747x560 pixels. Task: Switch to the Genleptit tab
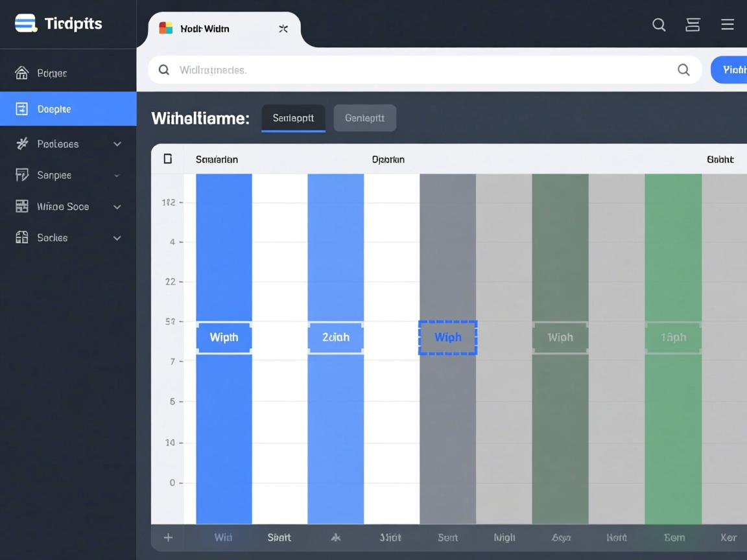(x=364, y=118)
